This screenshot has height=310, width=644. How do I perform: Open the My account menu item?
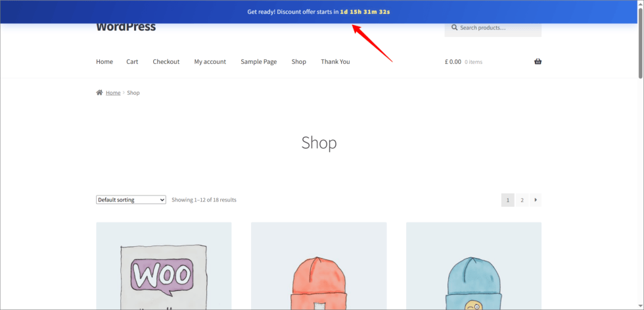click(210, 62)
